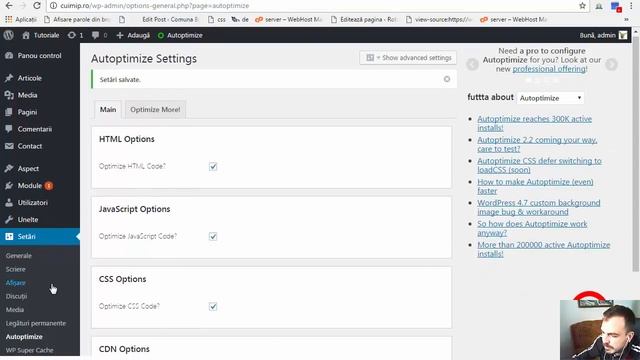Click the Aspect paintbrush icon
The image size is (640, 360).
(x=9, y=168)
